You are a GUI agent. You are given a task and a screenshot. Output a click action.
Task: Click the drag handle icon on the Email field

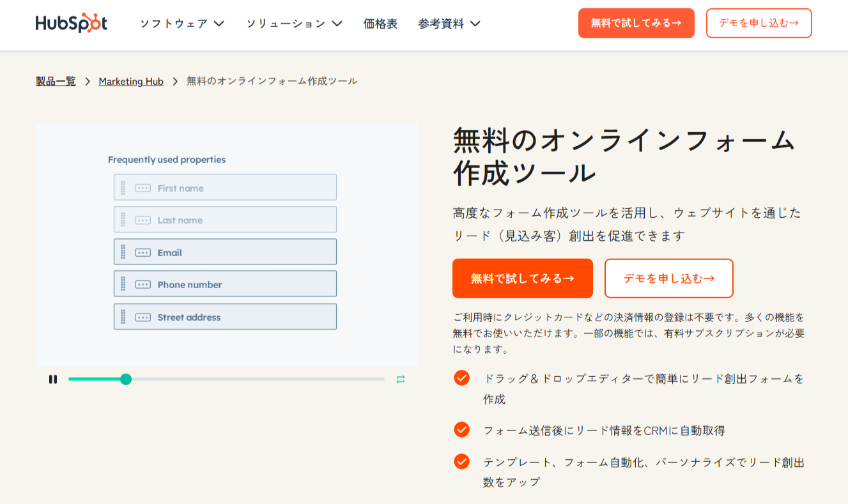123,251
